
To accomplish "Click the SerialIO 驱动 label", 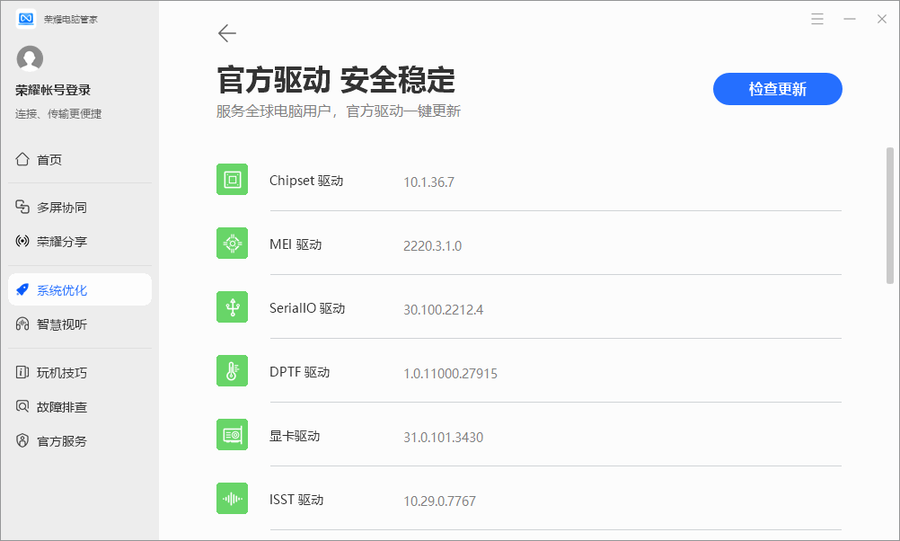I will tap(307, 308).
